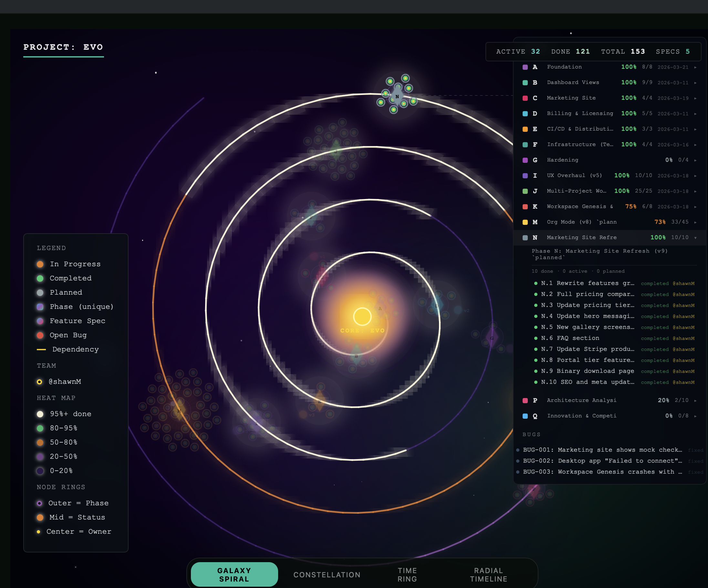The image size is (708, 588).
Task: Click the 'fixed' status on BUG-001
Action: tap(695, 450)
